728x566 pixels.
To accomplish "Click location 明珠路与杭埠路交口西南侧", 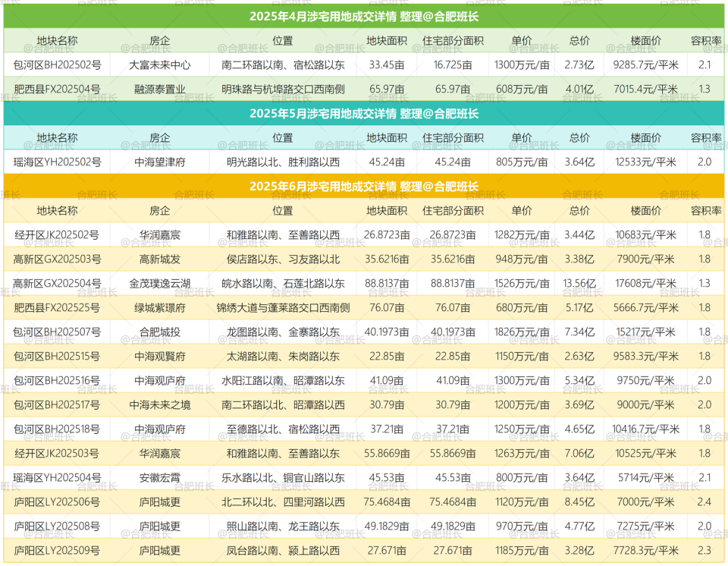I will (x=283, y=90).
